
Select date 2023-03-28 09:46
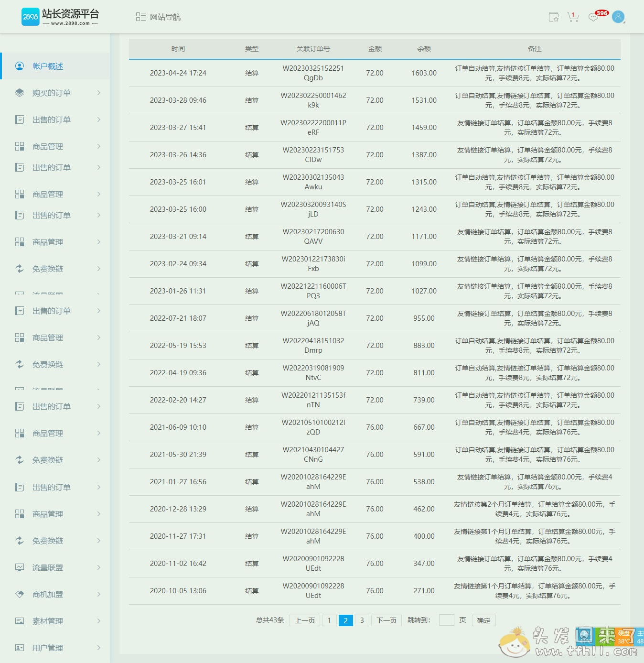[x=178, y=100]
